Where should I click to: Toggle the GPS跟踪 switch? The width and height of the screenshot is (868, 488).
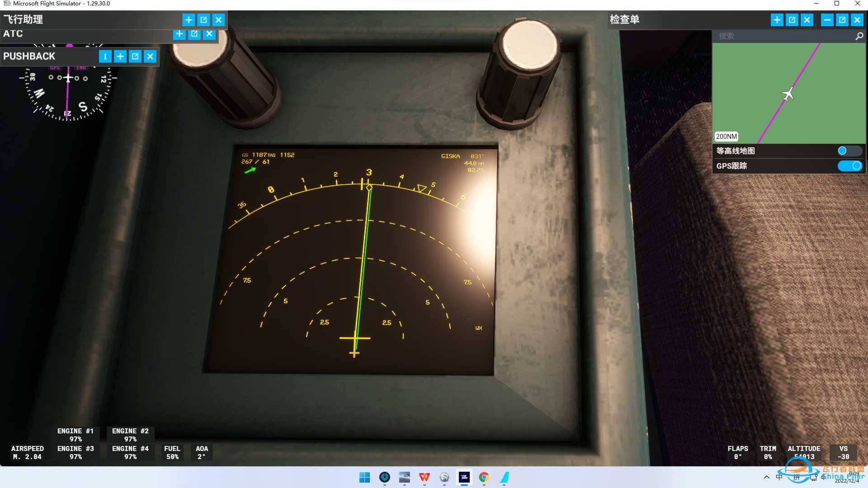849,166
